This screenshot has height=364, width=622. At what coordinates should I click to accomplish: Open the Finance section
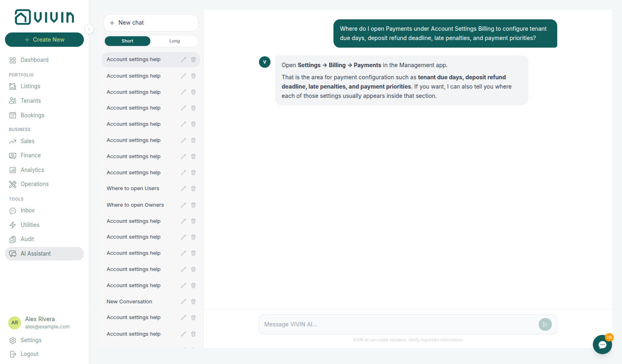44,155
